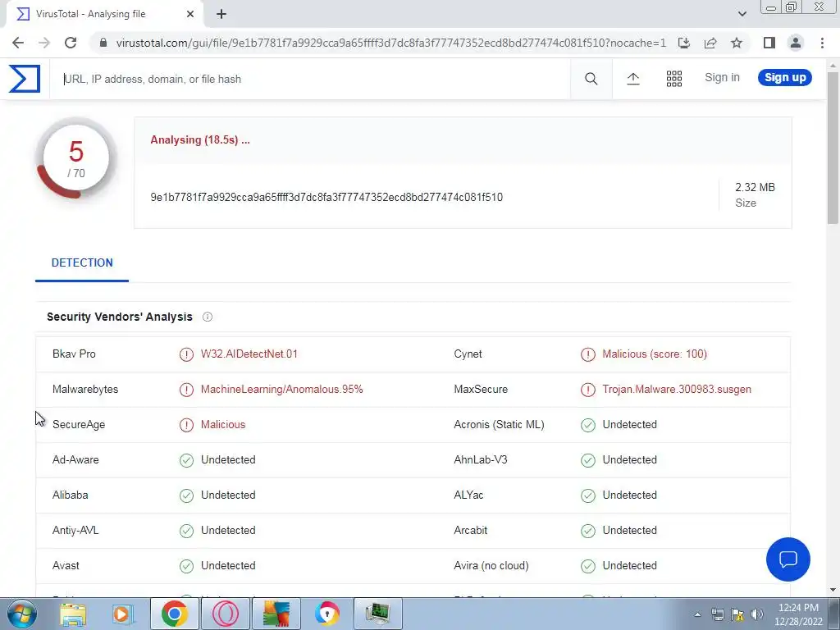Viewport: 840px width, 630px height.
Task: Click the Sign in link
Action: 722,78
